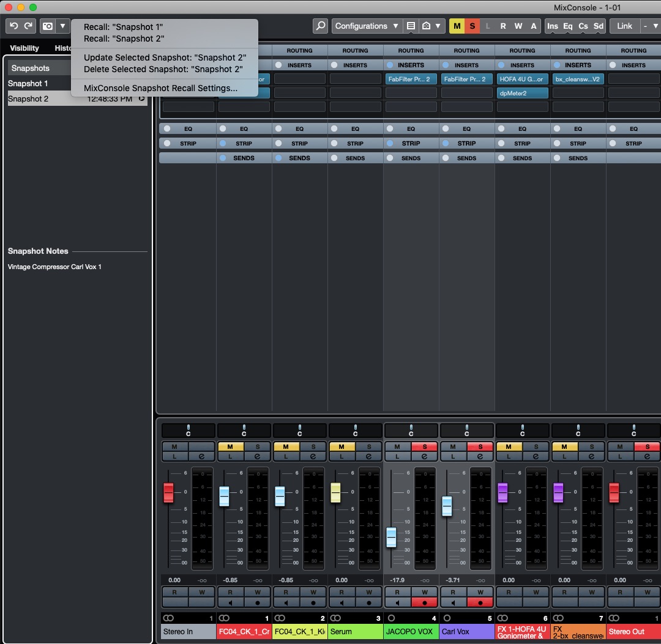Click Edit Channel Settings on Carl Vox

click(x=479, y=456)
